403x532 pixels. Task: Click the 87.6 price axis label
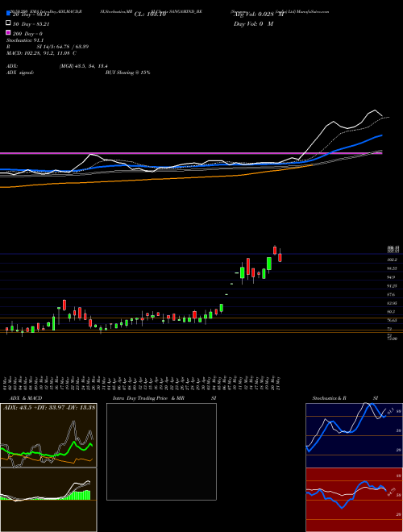[x=392, y=294]
